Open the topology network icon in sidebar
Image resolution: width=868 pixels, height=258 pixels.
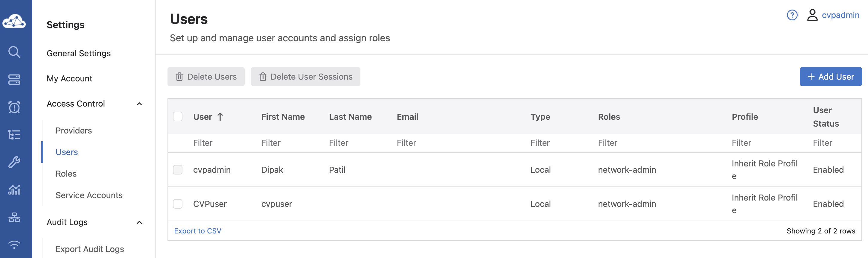click(14, 218)
